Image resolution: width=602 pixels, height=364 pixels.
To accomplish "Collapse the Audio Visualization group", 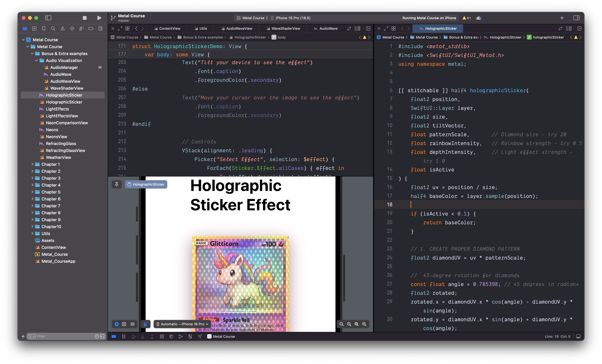I will pyautogui.click(x=37, y=61).
